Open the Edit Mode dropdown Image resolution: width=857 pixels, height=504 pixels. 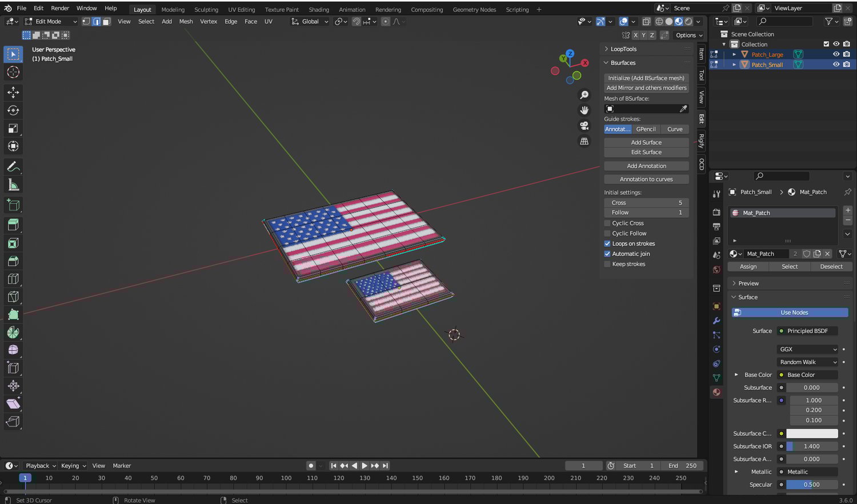click(51, 21)
